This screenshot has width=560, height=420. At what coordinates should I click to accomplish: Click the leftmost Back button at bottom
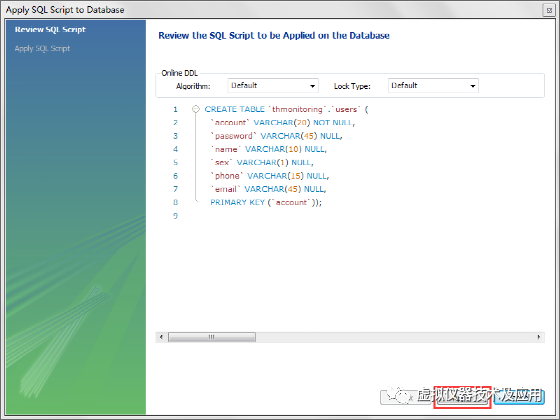pyautogui.click(x=406, y=397)
